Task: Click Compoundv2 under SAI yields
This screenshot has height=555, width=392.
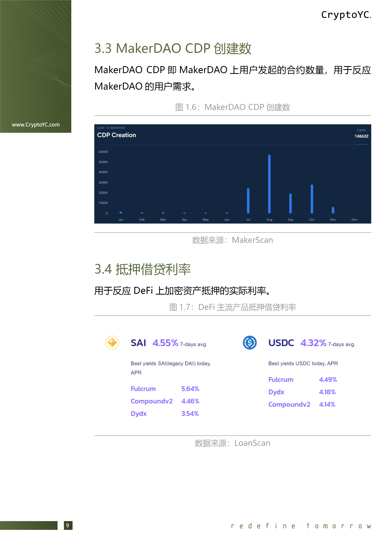Action: coord(152,401)
